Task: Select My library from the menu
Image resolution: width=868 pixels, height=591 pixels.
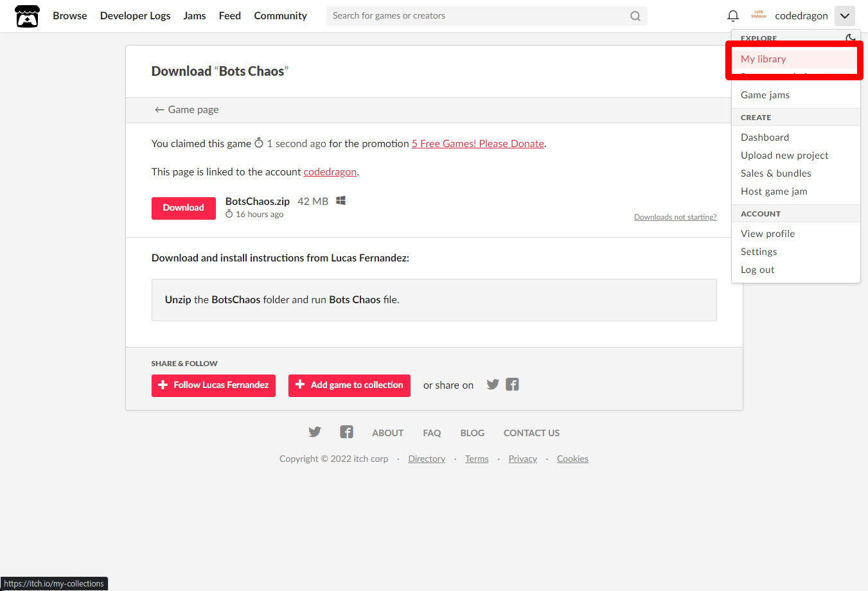Action: tap(796, 59)
